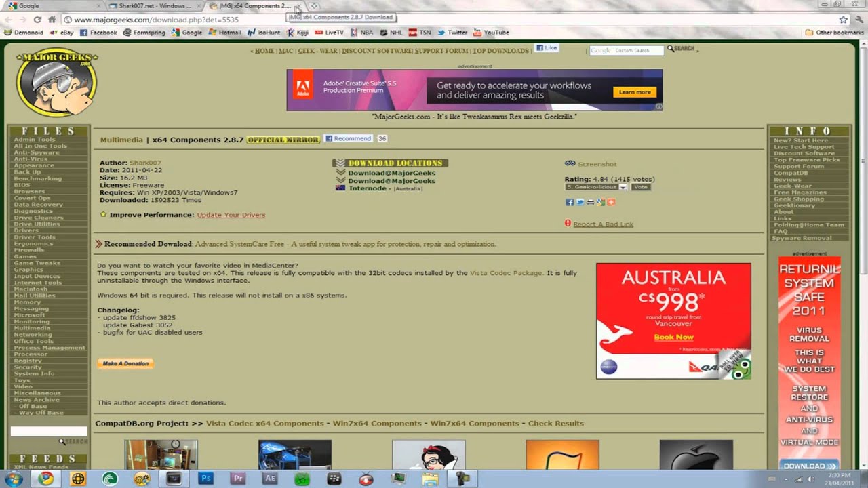This screenshot has height=488, width=868.
Task: Open Photoshop from the Windows taskbar
Action: coord(205,479)
